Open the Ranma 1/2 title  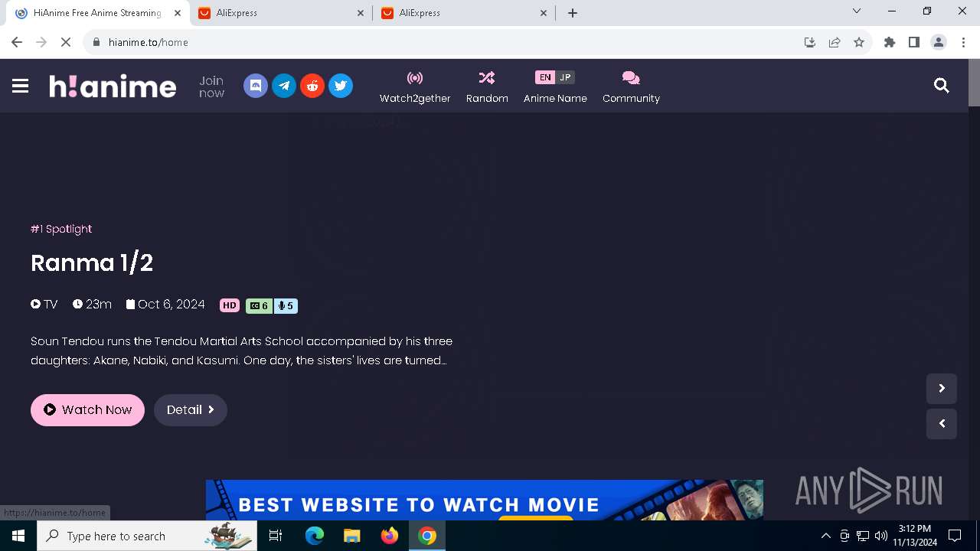[92, 263]
